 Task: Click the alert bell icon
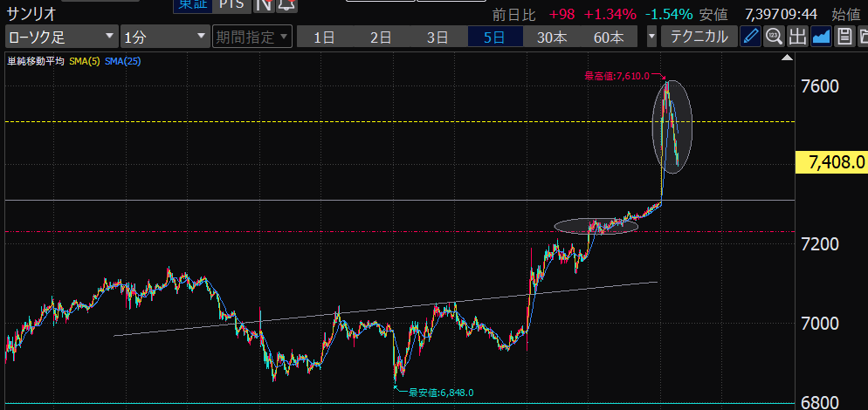point(286,5)
